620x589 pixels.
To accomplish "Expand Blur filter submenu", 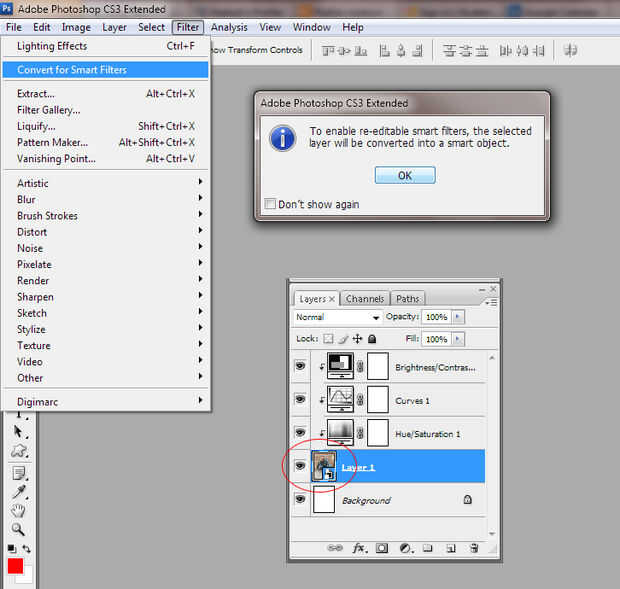I will [x=106, y=199].
